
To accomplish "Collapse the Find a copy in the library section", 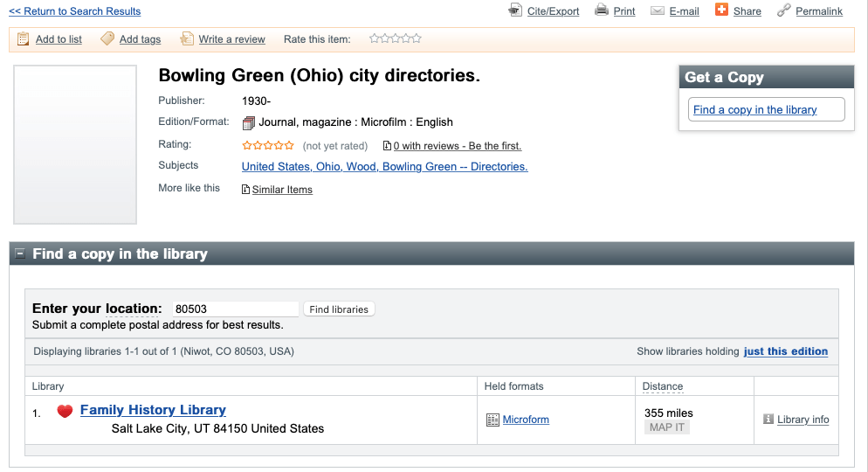I will [20, 254].
